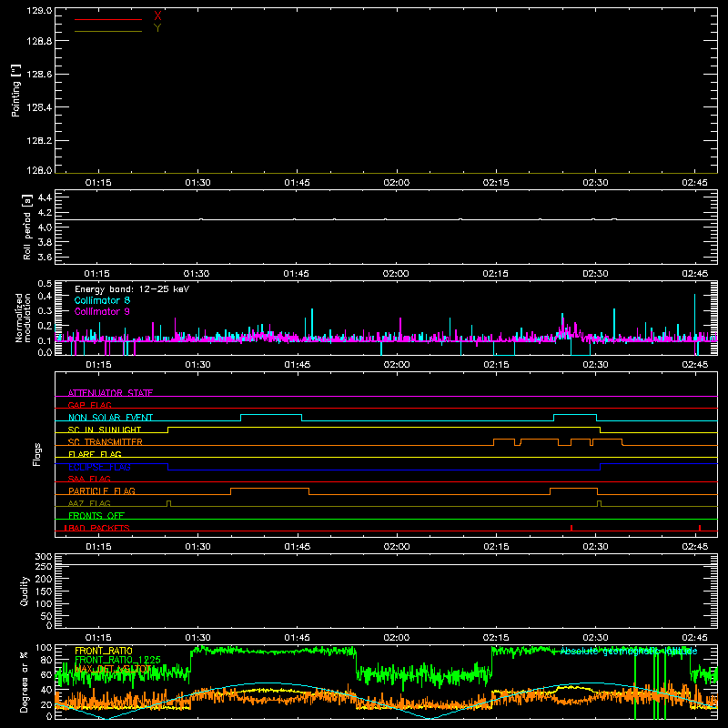Click the 128.2 tick label on Pointing axis
Viewport: 728px width, 728px height.
tap(39, 141)
